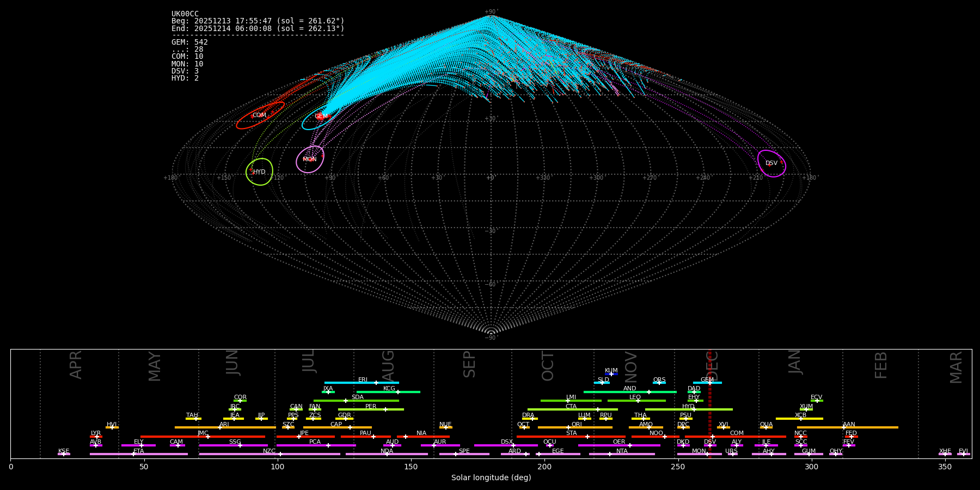Click the magenta DSV radiant circle
Screen dimensions: 980x490
(x=771, y=163)
